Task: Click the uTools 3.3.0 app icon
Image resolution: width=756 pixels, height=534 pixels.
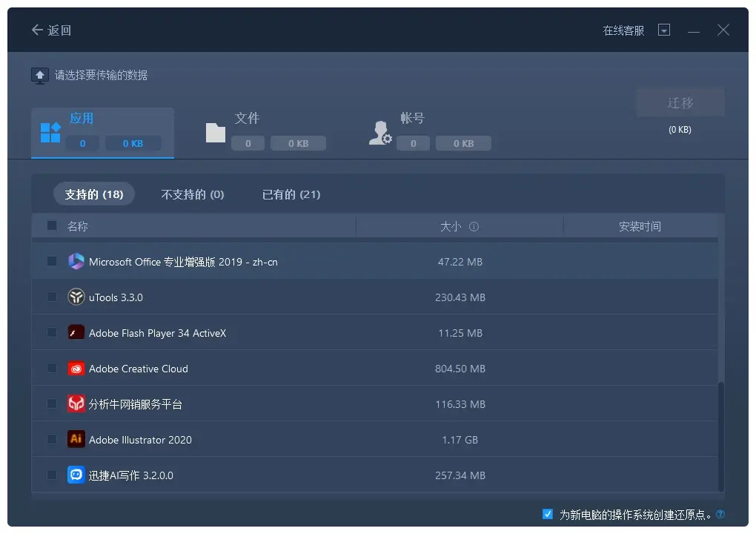Action: (76, 297)
